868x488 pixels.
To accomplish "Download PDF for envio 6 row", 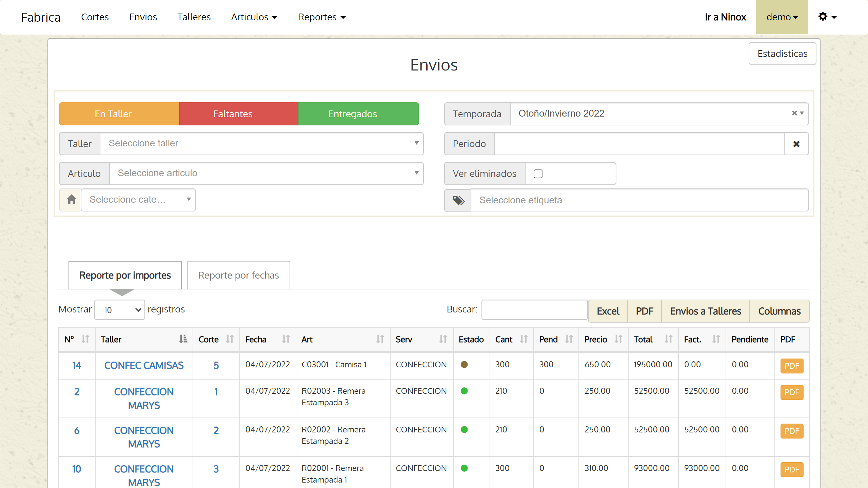I will coord(792,431).
